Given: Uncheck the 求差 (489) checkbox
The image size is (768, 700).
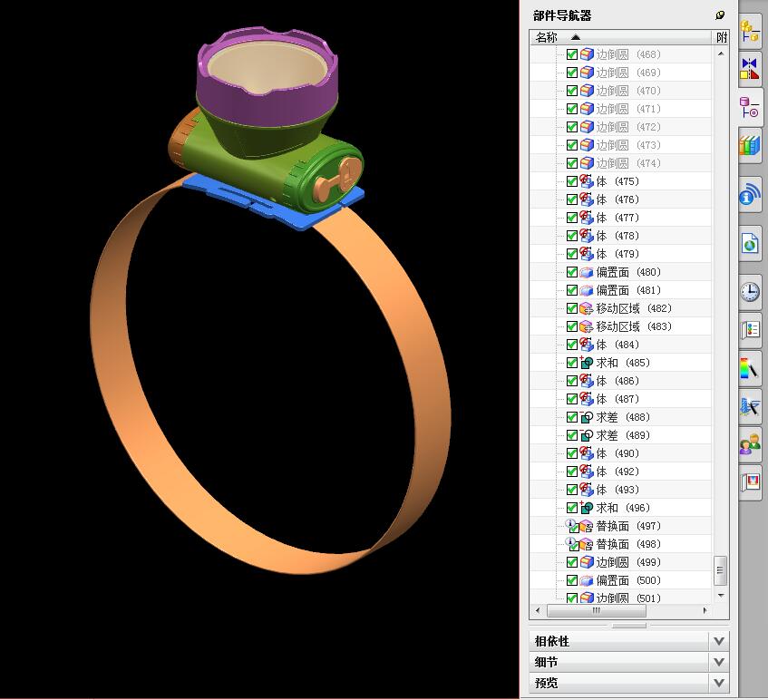Looking at the screenshot, I should tap(571, 435).
